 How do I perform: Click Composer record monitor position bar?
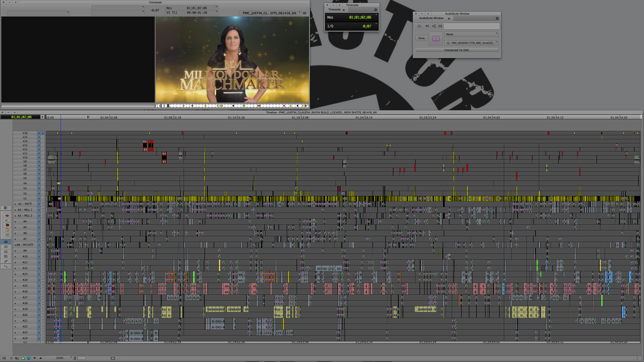pyautogui.click(x=232, y=105)
